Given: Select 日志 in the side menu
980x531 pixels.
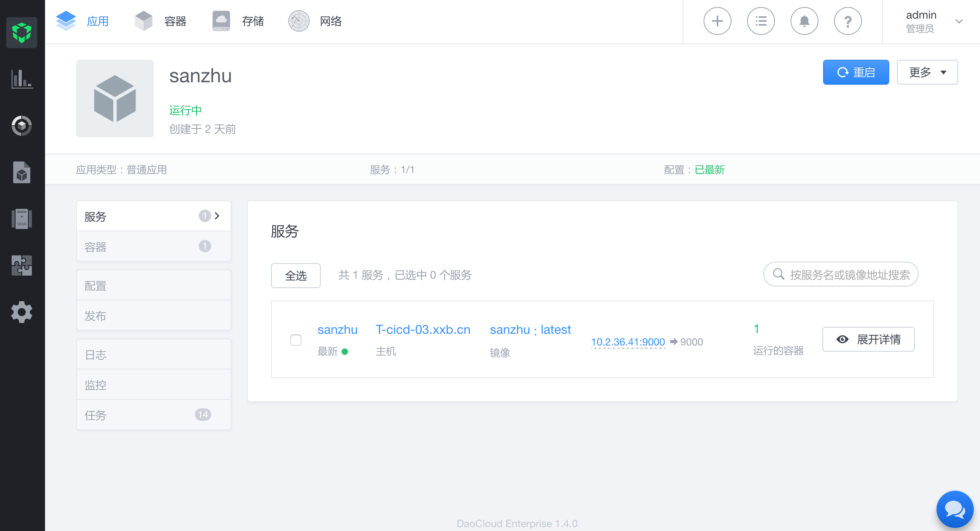Looking at the screenshot, I should coord(154,354).
